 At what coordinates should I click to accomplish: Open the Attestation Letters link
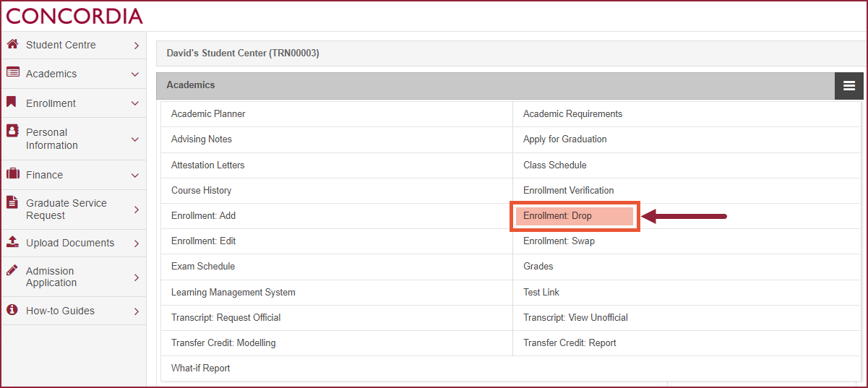207,165
